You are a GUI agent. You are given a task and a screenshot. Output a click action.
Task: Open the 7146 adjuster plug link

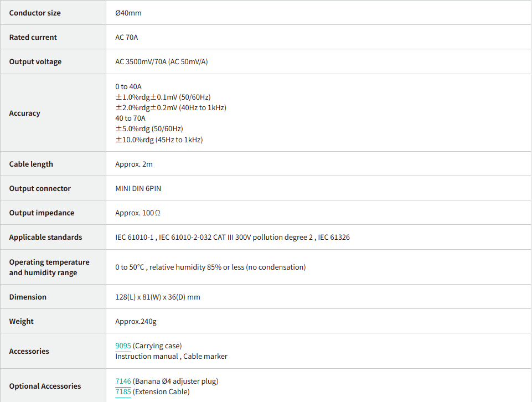(123, 382)
